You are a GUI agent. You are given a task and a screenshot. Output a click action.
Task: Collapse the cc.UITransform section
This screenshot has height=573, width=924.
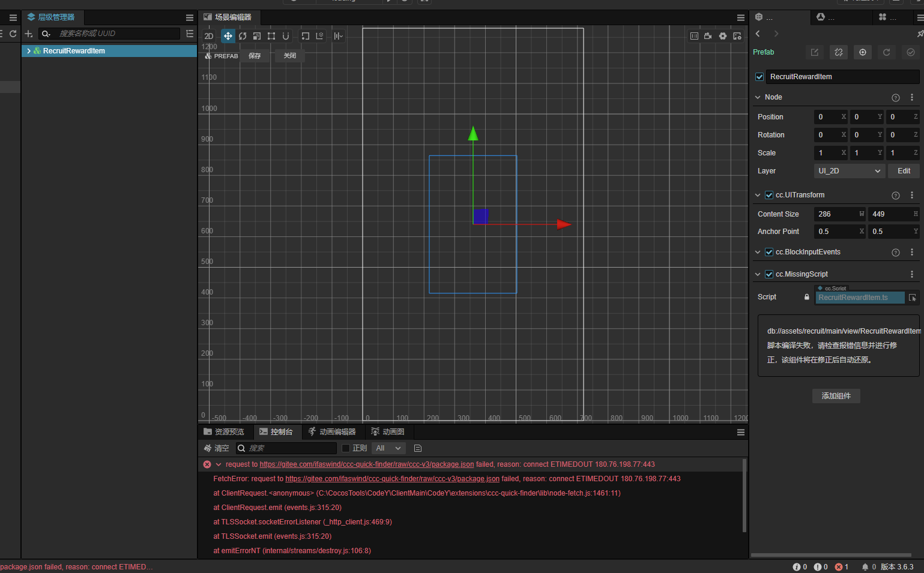758,195
